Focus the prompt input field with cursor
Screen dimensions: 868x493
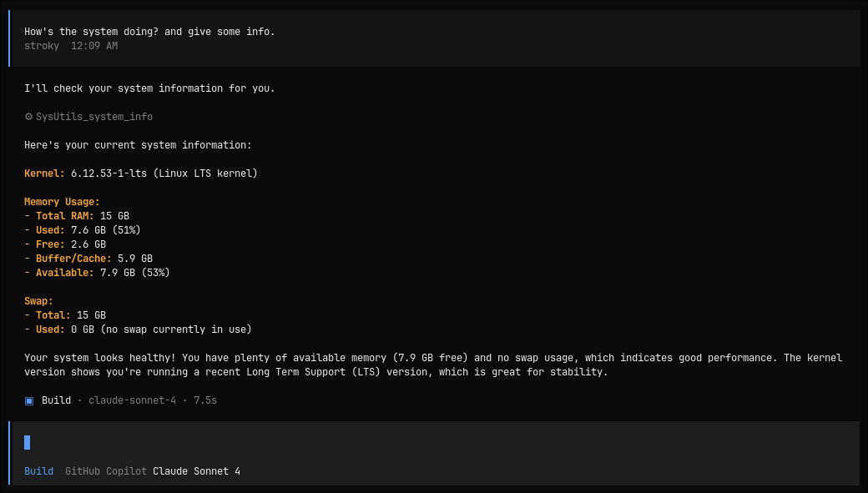tap(434, 442)
